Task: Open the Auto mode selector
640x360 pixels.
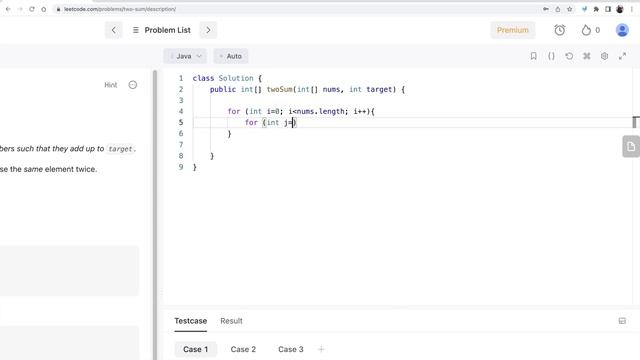Action: (x=231, y=56)
